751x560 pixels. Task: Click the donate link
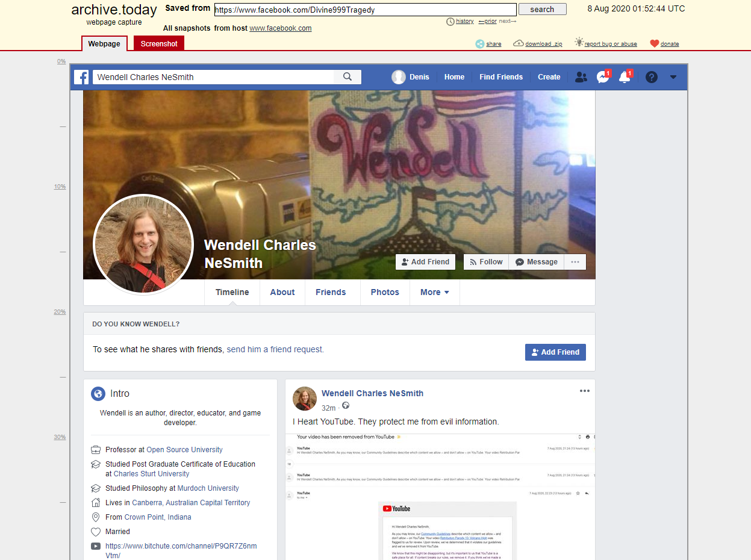[x=670, y=44]
